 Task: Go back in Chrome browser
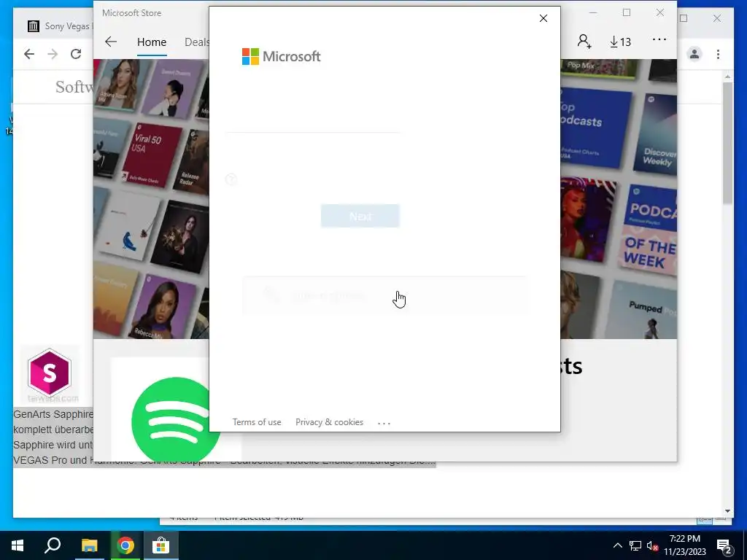(x=29, y=54)
